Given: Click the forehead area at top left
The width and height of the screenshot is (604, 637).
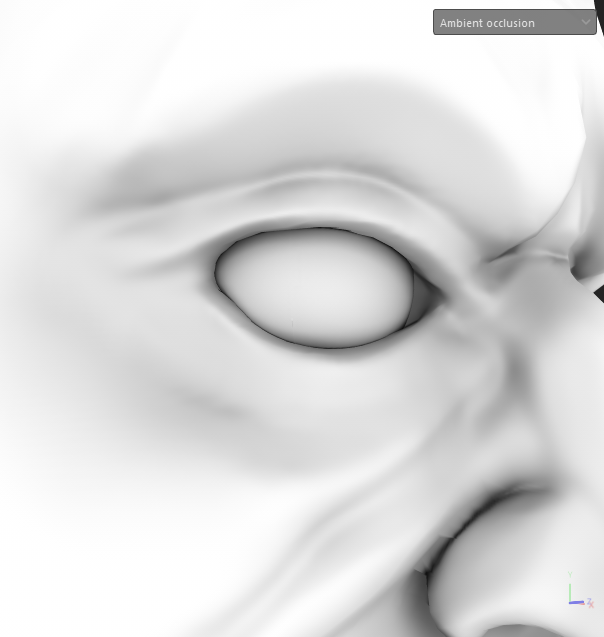Looking at the screenshot, I should tap(100, 60).
